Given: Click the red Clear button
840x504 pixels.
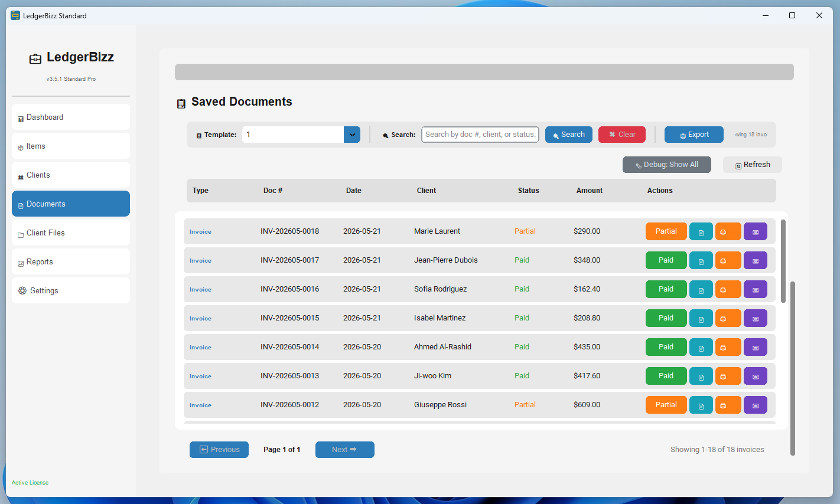Looking at the screenshot, I should tap(622, 135).
